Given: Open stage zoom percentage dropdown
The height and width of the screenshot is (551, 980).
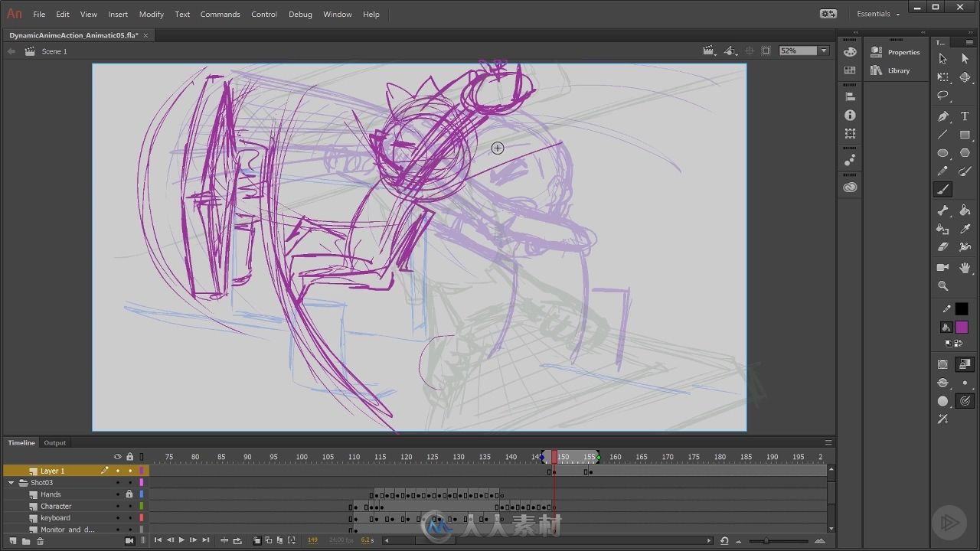Looking at the screenshot, I should 824,51.
